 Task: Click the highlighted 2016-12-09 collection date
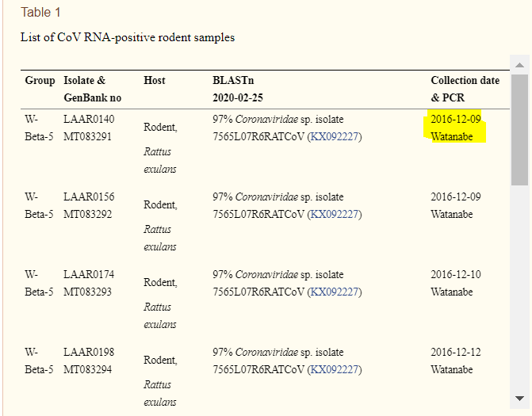pyautogui.click(x=456, y=120)
